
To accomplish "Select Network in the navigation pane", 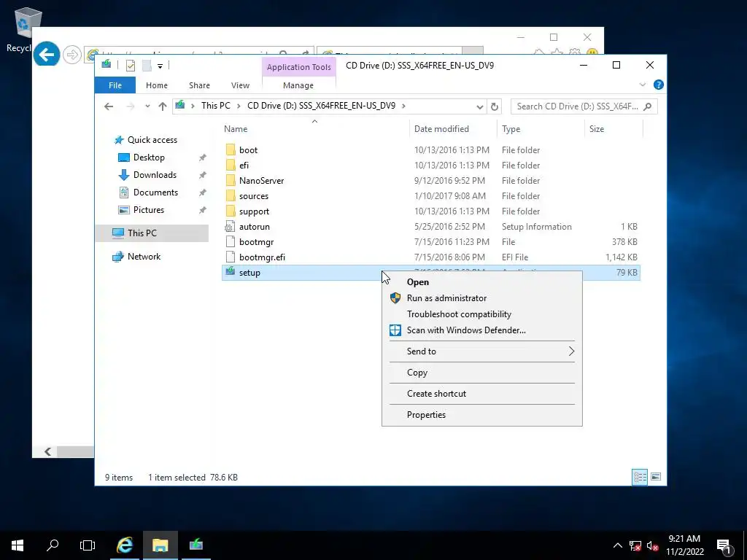I will [144, 256].
